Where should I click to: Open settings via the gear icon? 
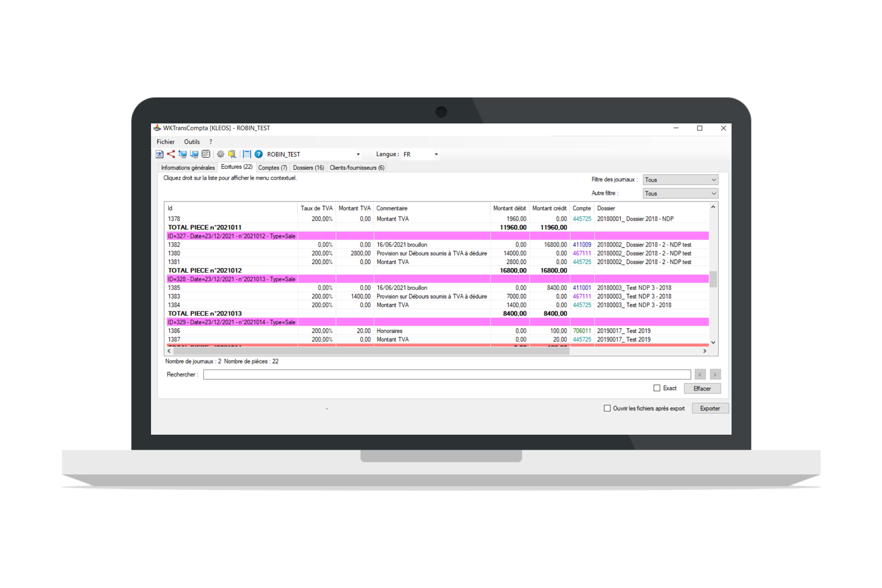220,154
